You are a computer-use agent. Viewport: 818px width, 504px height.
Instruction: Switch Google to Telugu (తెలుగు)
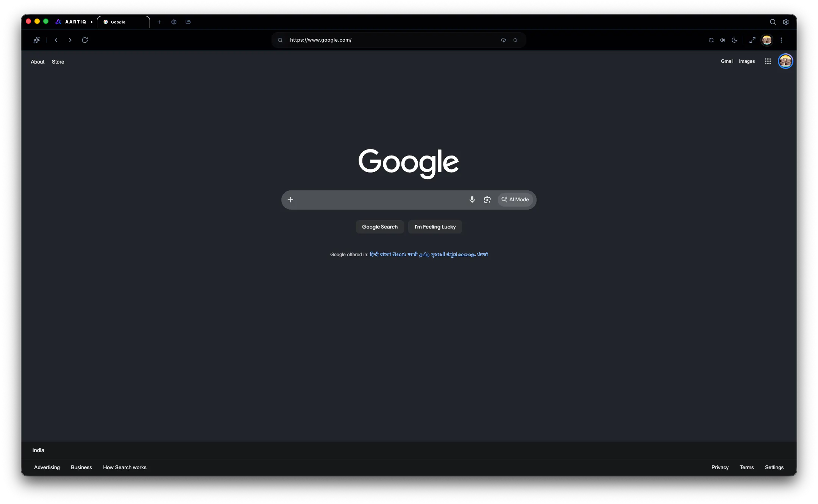[x=399, y=255]
